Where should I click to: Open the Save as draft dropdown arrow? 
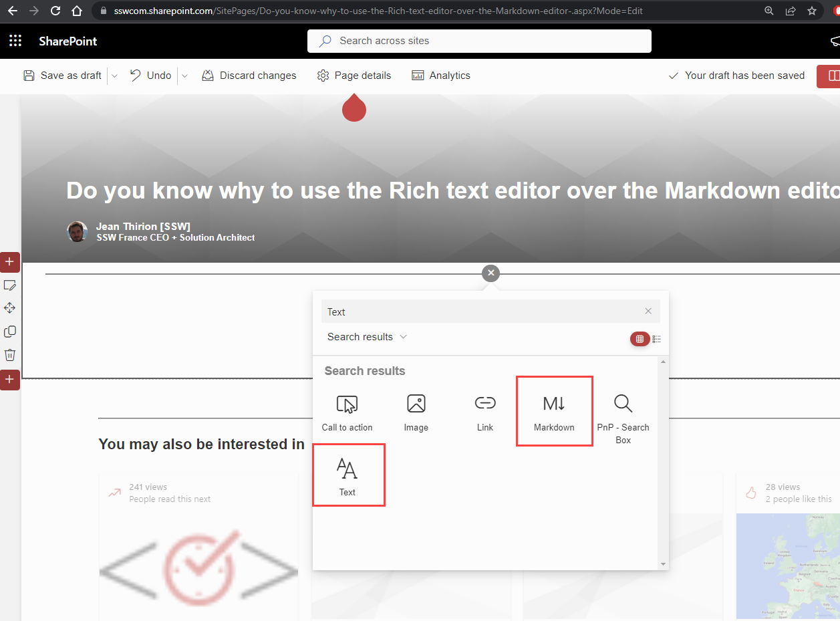(x=114, y=76)
